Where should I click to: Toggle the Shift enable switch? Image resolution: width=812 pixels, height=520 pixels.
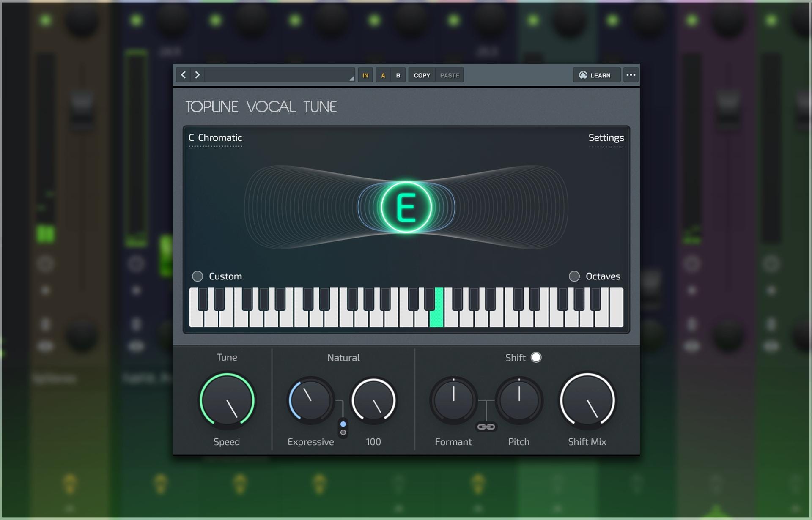[536, 358]
